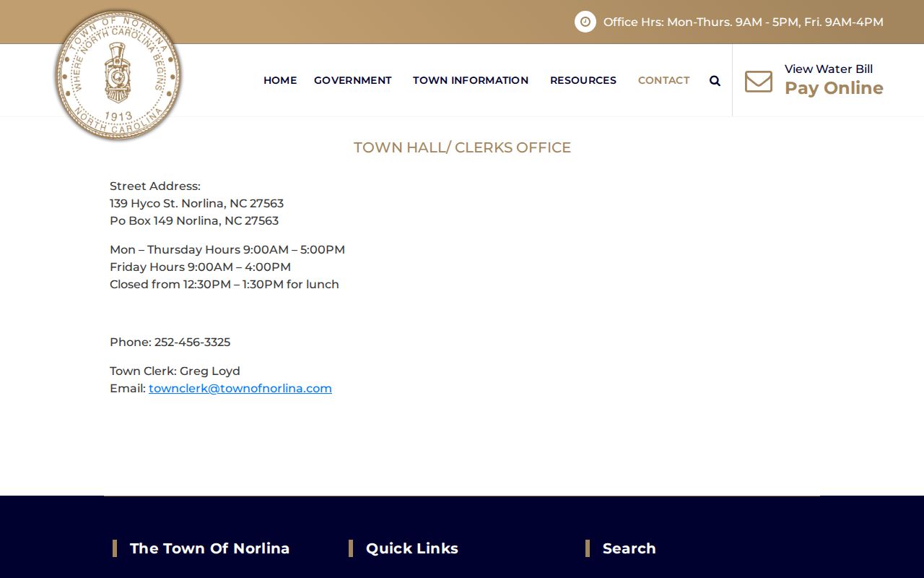The image size is (924, 578).
Task: Click the Po Box 149 Norlina line
Action: 194,220
